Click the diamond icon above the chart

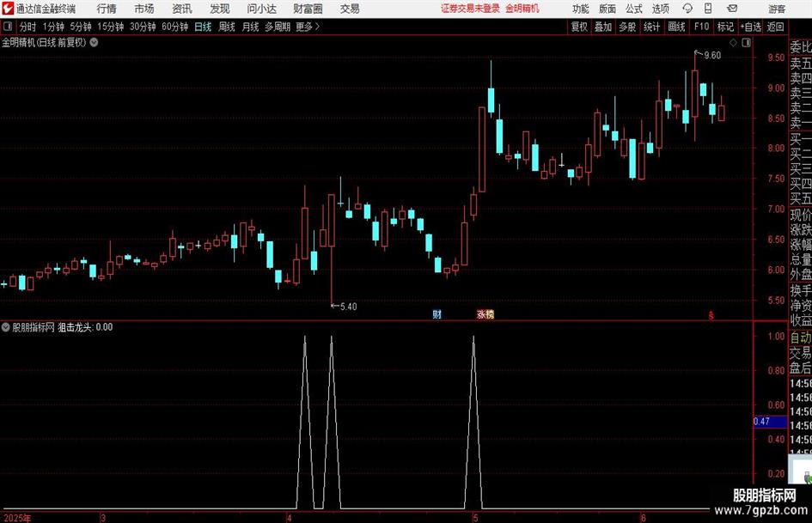[x=733, y=42]
